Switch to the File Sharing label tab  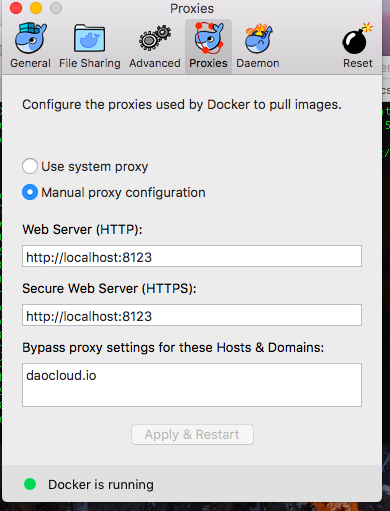pos(90,63)
